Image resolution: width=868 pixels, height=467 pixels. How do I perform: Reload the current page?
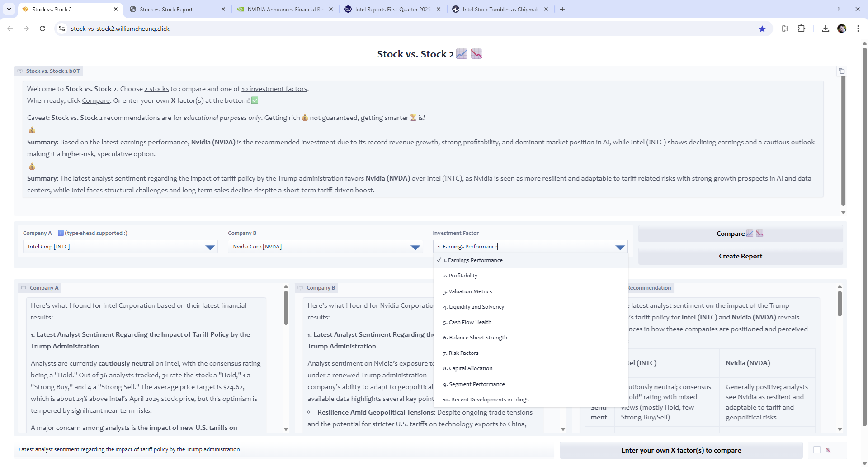42,29
